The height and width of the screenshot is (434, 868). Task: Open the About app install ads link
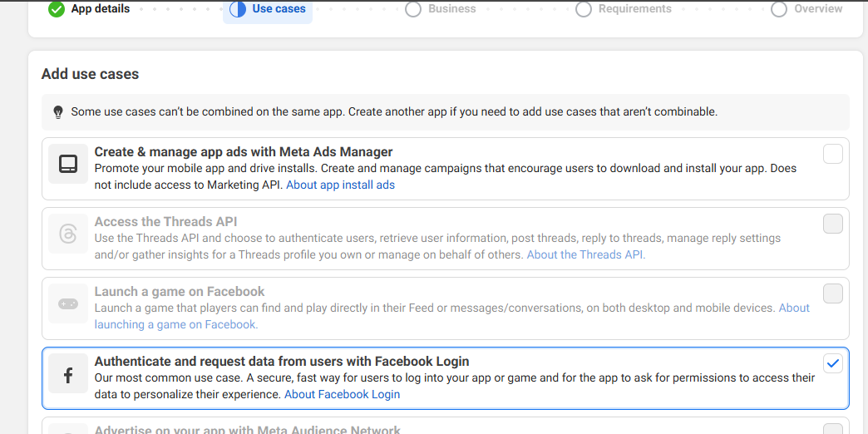tap(340, 185)
